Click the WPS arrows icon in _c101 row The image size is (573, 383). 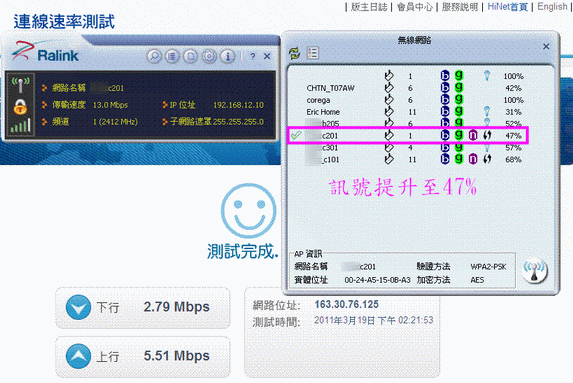[487, 159]
